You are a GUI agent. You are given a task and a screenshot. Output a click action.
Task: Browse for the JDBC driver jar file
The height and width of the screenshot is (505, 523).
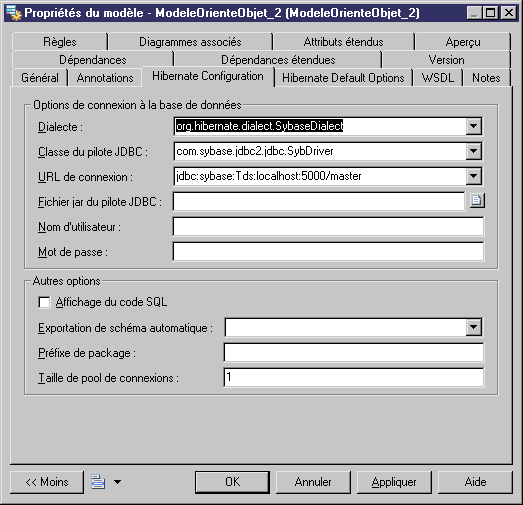(x=477, y=200)
